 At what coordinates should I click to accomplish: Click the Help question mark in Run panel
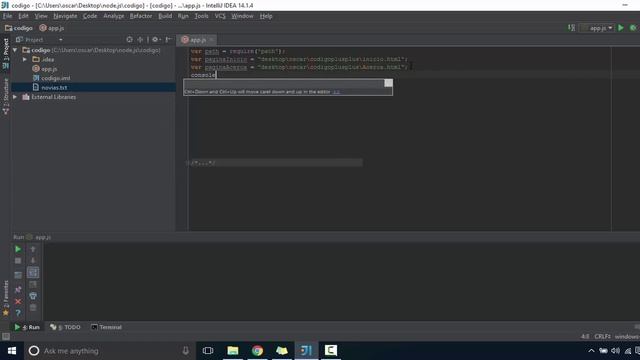pos(18,313)
